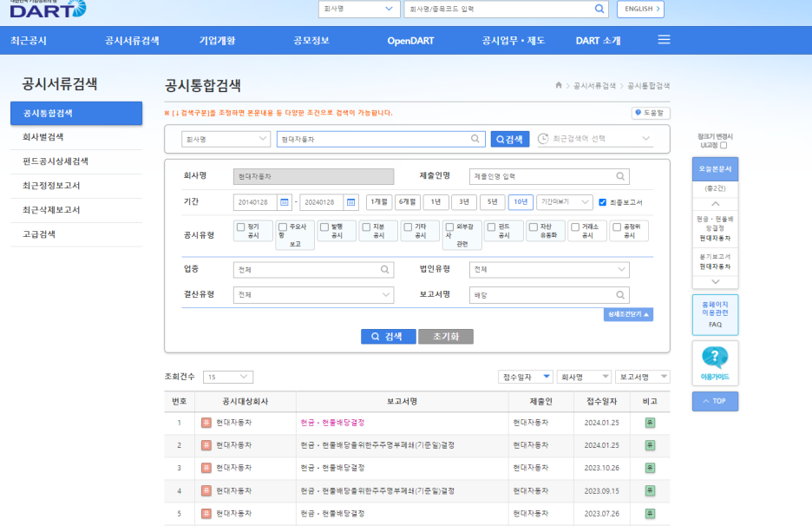Open the OpenDART menu
This screenshot has height=526, width=812.
[410, 41]
